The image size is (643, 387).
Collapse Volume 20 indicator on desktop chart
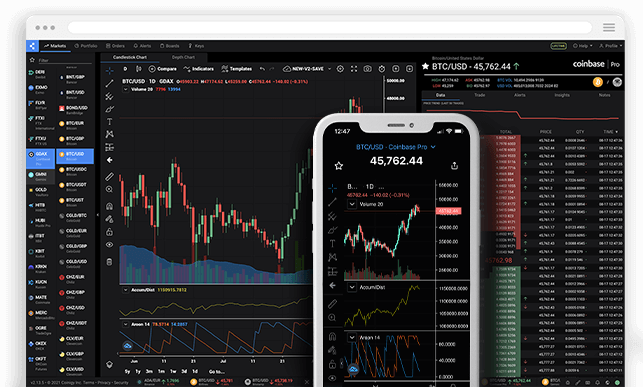125,89
